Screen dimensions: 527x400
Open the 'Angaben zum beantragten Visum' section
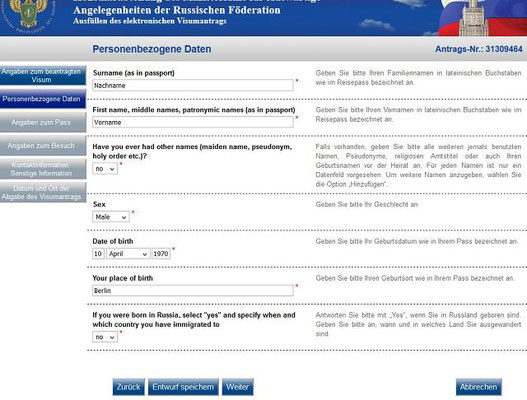pos(42,75)
